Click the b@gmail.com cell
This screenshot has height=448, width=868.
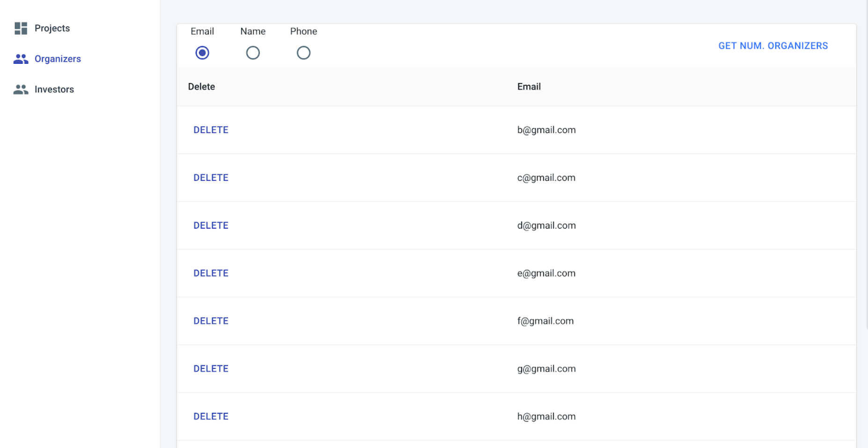pos(546,130)
